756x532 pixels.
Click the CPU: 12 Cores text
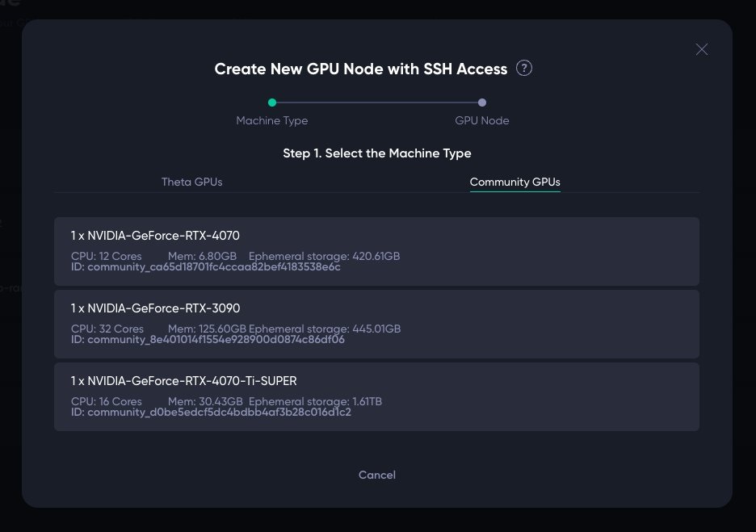coord(106,256)
